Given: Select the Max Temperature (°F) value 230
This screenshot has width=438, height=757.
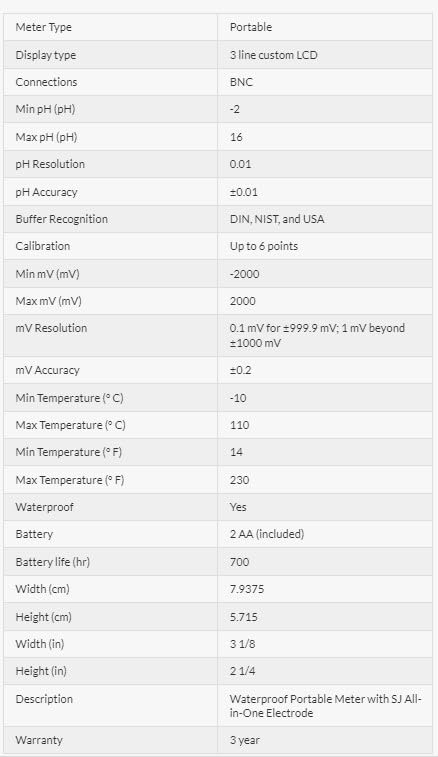Looking at the screenshot, I should point(240,480).
